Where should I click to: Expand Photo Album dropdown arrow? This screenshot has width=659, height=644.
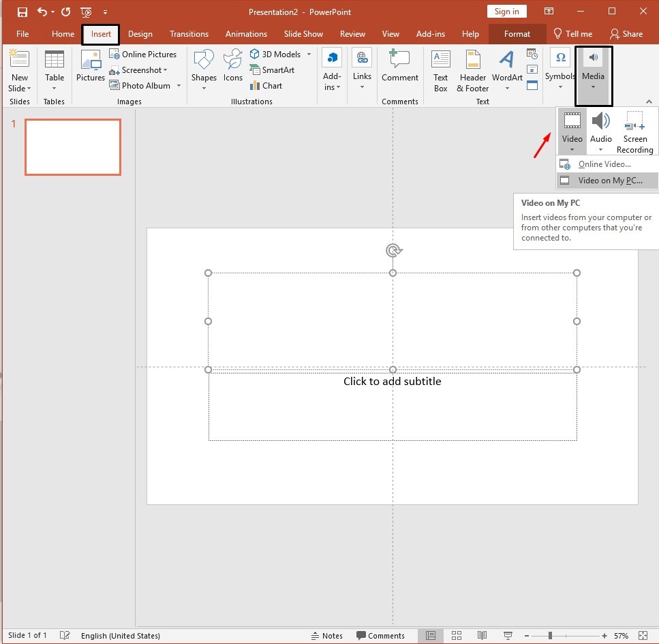pyautogui.click(x=179, y=86)
